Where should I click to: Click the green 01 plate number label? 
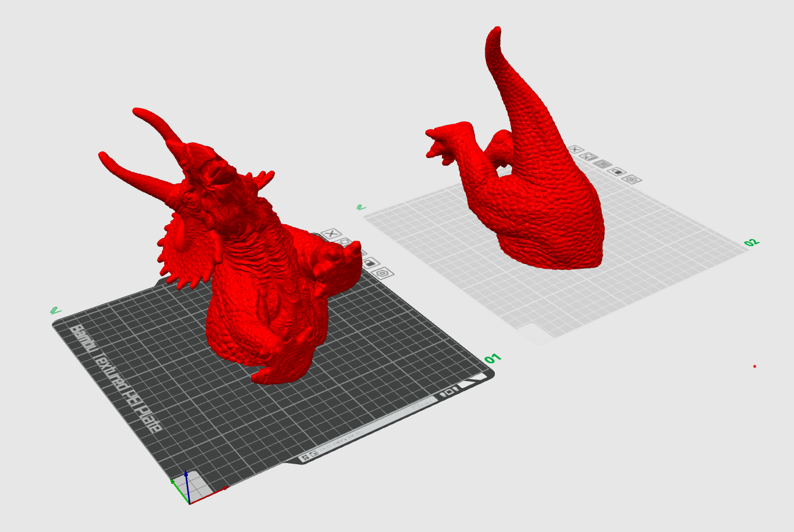click(x=492, y=358)
